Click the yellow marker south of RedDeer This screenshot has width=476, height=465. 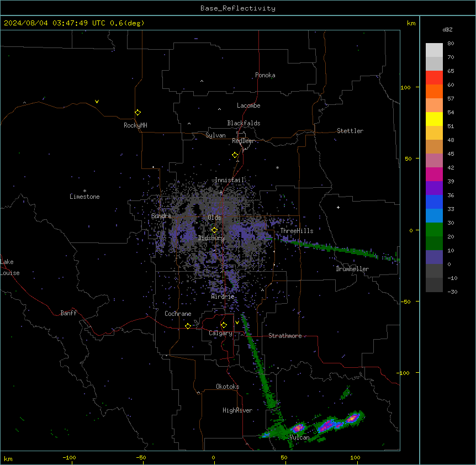[235, 155]
